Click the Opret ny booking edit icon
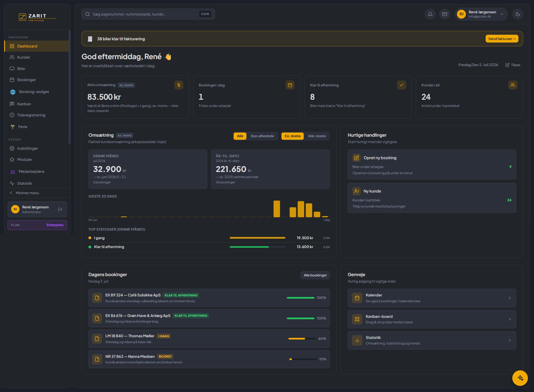The image size is (534, 392). click(356, 158)
